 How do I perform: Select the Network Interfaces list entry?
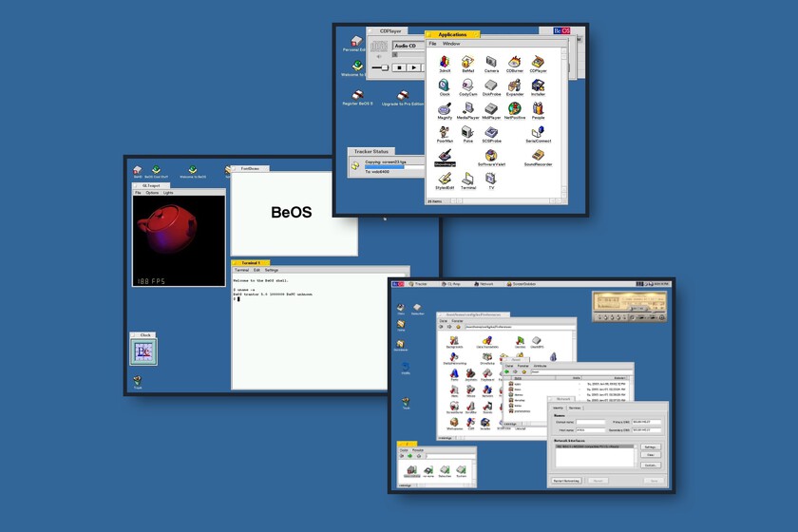595,446
